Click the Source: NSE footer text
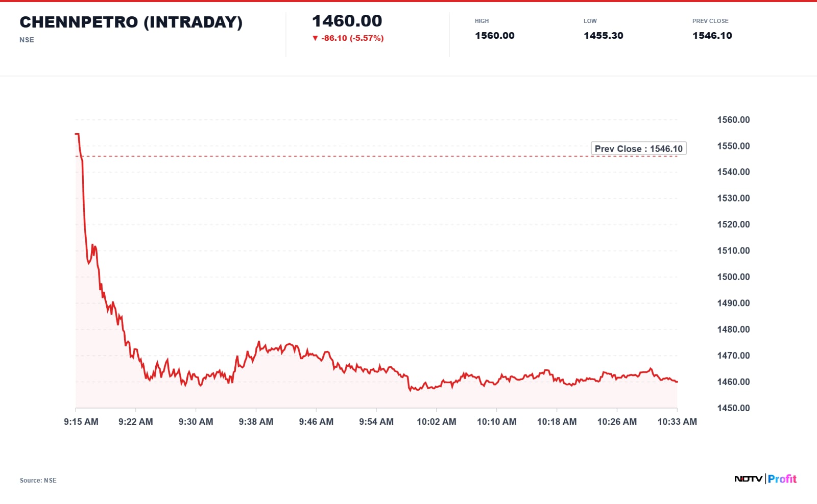Screen dimensions: 817x504 tap(38, 481)
